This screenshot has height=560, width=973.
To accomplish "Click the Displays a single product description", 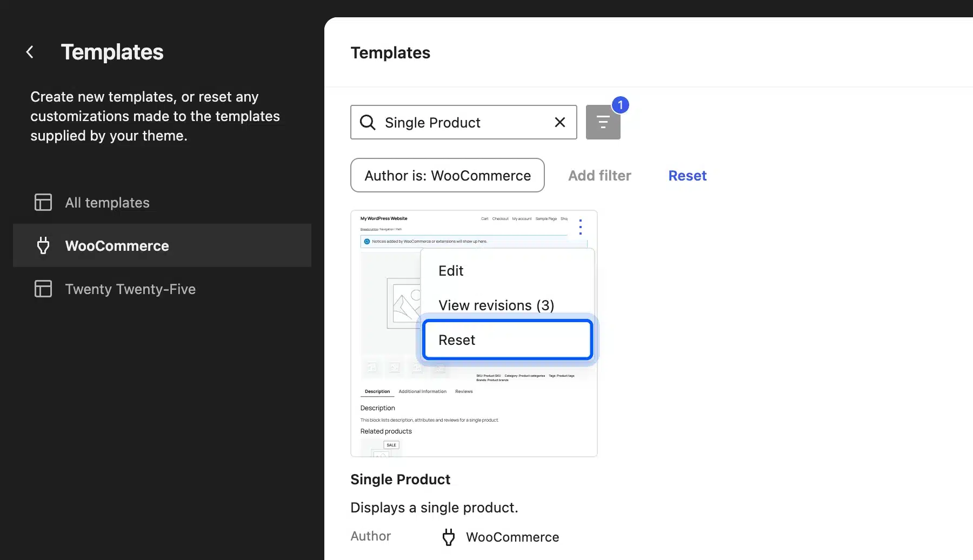I will click(434, 507).
